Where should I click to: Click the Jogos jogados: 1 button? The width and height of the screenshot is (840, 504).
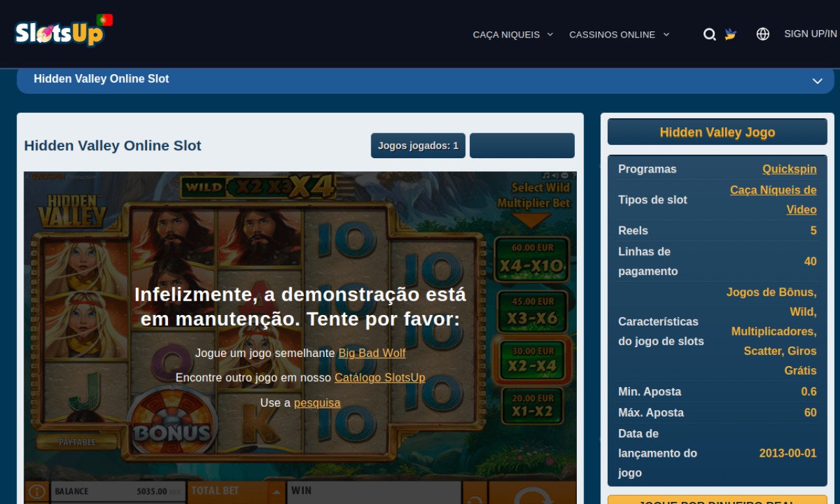pos(418,146)
